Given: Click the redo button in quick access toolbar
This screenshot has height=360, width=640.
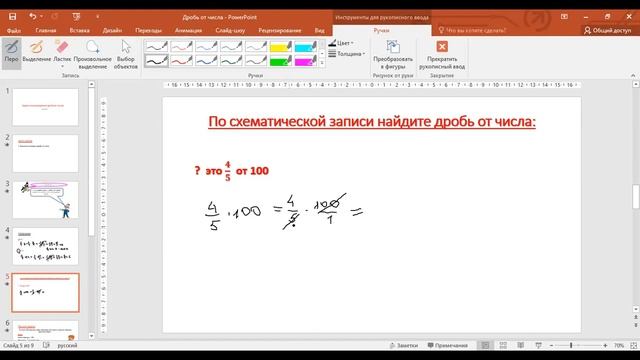Looking at the screenshot, I should [55, 17].
